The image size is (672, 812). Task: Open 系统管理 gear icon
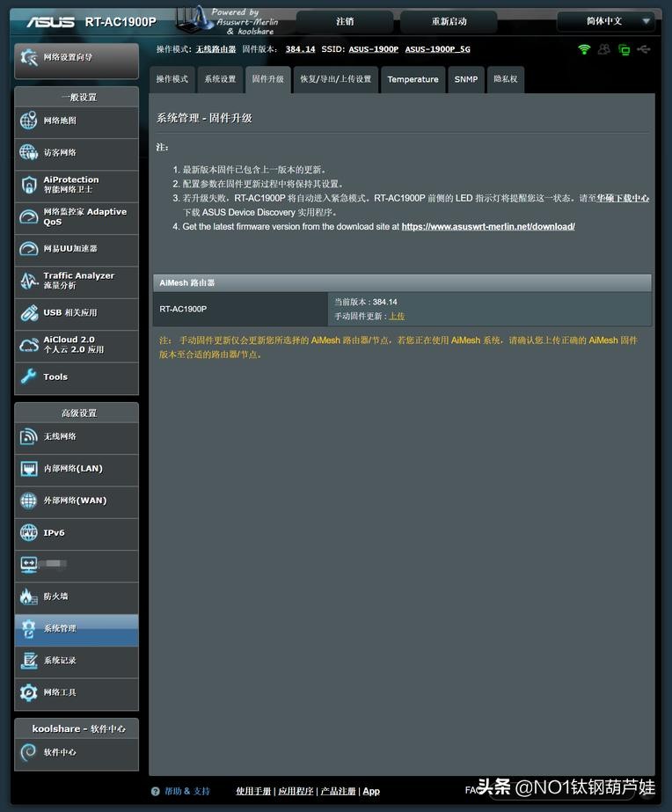28,629
